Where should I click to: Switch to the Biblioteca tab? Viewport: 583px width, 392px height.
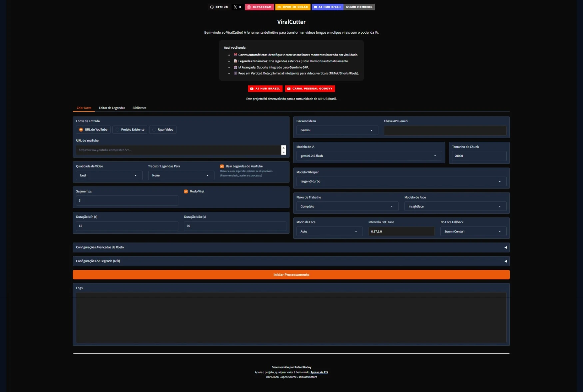click(x=139, y=108)
